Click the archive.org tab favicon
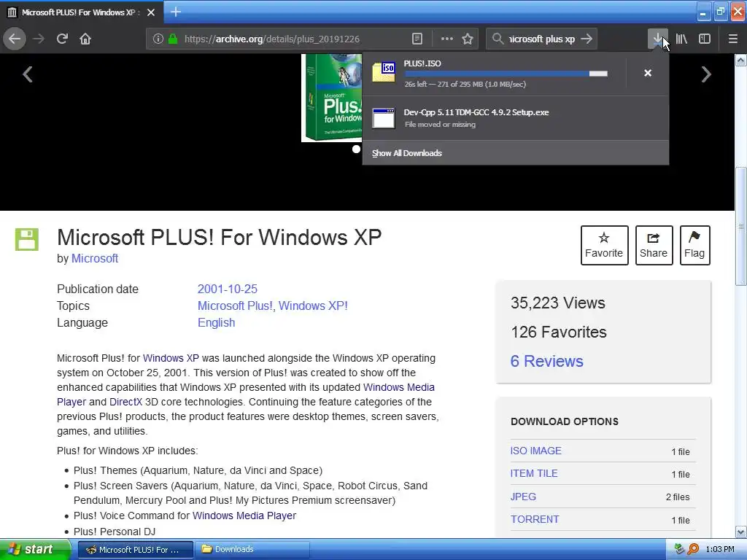 tap(12, 12)
